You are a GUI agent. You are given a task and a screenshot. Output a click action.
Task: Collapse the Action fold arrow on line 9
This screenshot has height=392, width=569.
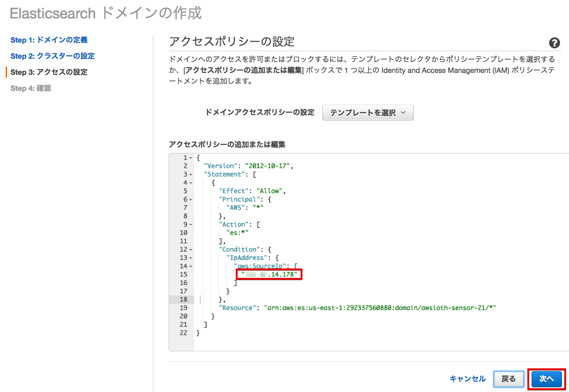190,224
